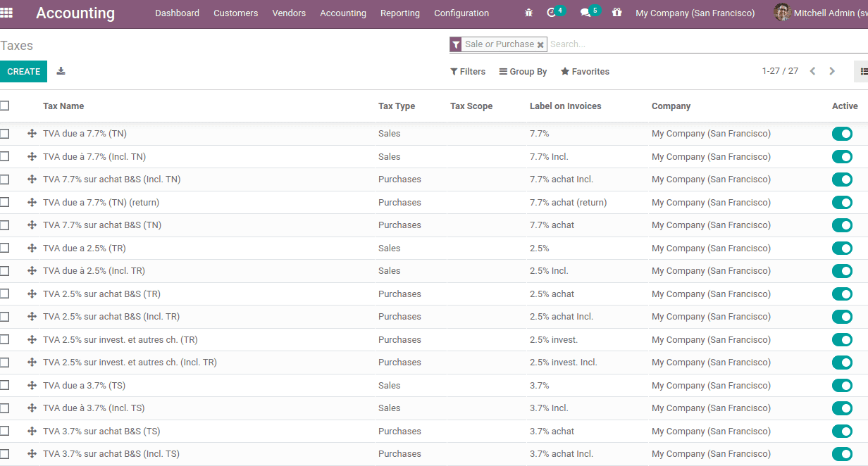The width and height of the screenshot is (868, 466).
Task: Open Mitchell Admin user menu
Action: click(821, 13)
